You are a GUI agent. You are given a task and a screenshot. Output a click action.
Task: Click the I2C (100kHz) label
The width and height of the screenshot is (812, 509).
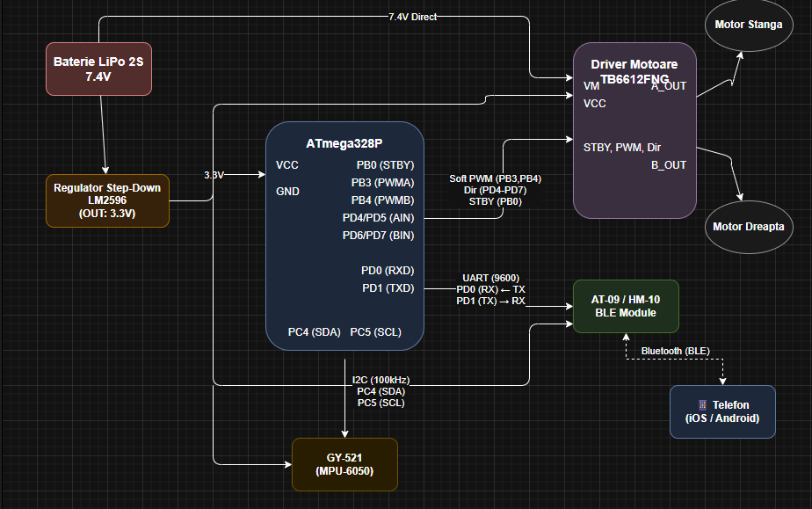[x=381, y=380]
